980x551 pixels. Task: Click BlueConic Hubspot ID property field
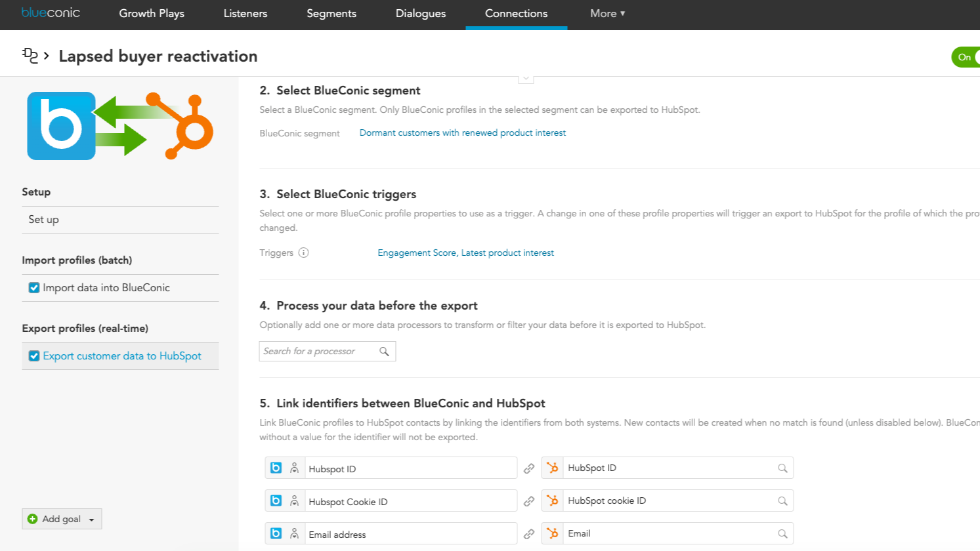[x=411, y=468]
